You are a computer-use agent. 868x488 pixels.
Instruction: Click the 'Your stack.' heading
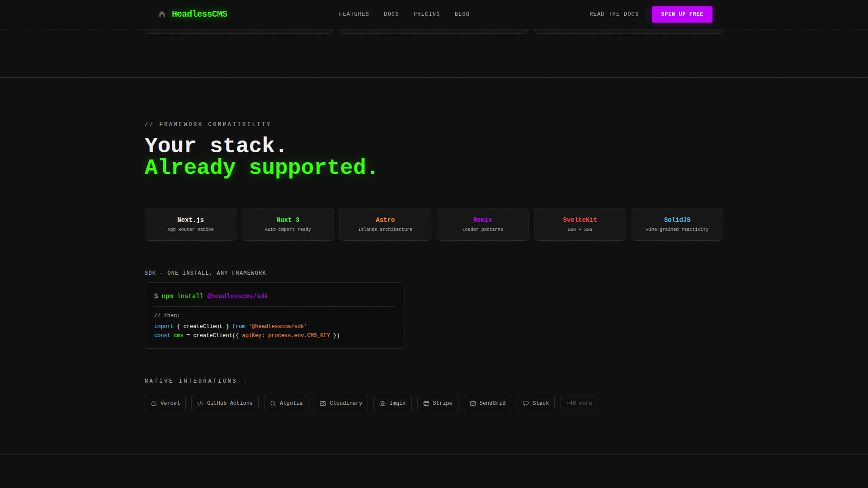[216, 145]
